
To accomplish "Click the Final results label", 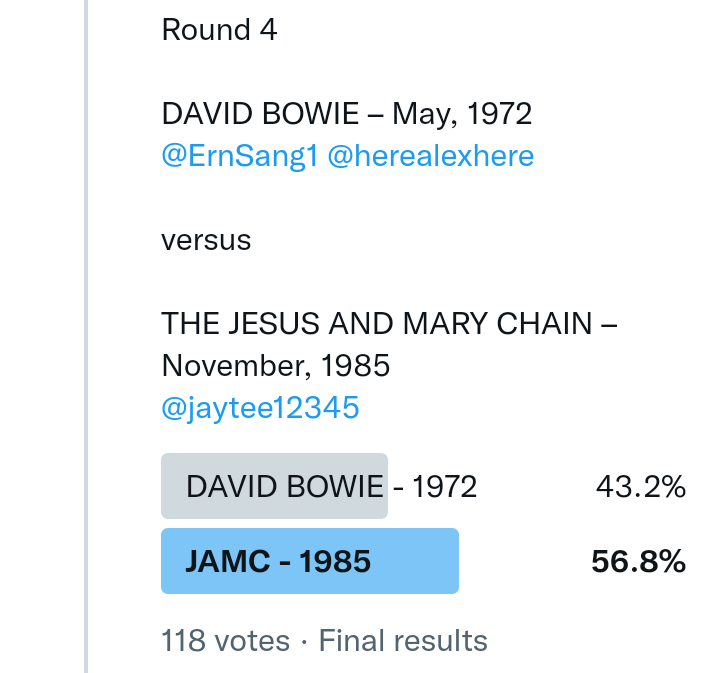I will coord(403,640).
